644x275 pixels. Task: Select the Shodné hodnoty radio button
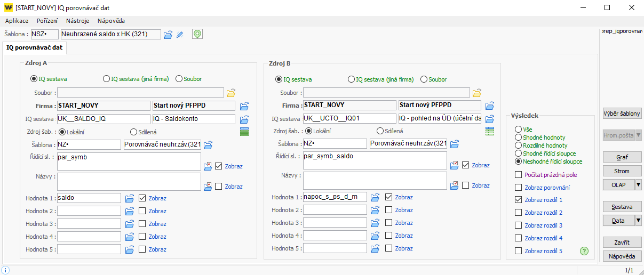point(518,137)
